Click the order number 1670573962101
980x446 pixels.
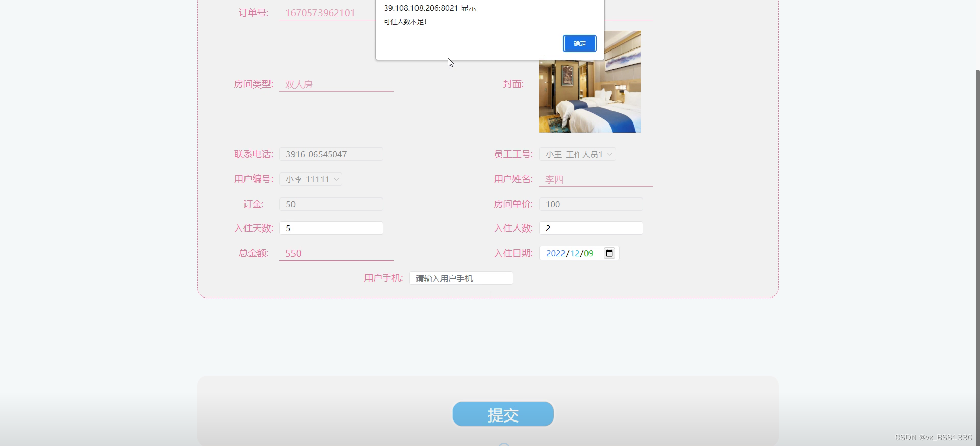click(320, 13)
